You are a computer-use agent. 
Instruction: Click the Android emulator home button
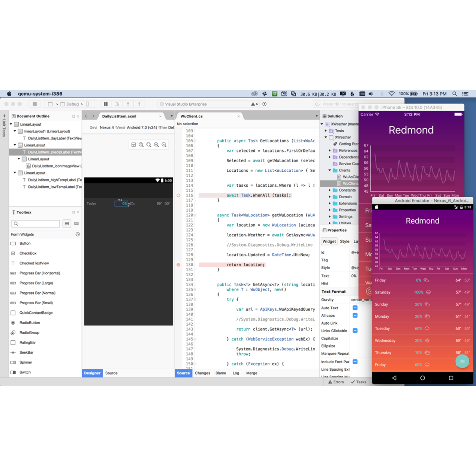(422, 378)
